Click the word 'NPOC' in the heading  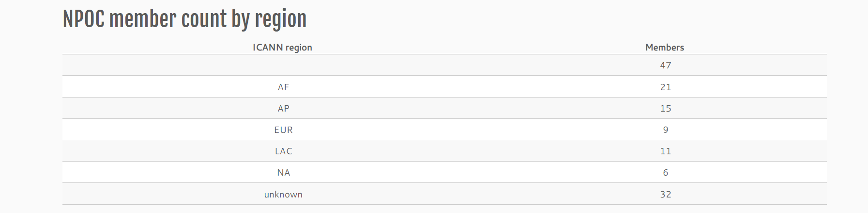[x=83, y=19]
